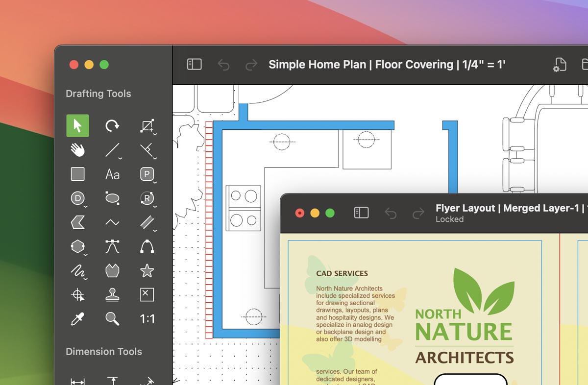This screenshot has height=385, width=588.
Task: Select the arrow Selection tool
Action: (77, 125)
